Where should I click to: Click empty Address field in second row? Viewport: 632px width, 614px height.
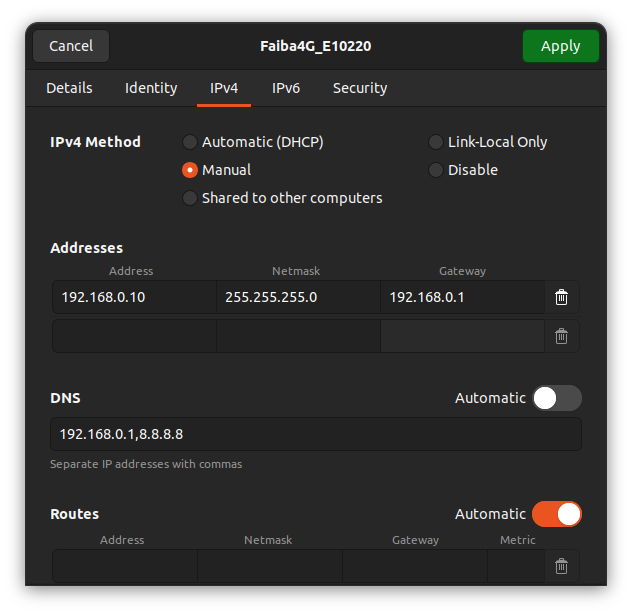point(134,336)
